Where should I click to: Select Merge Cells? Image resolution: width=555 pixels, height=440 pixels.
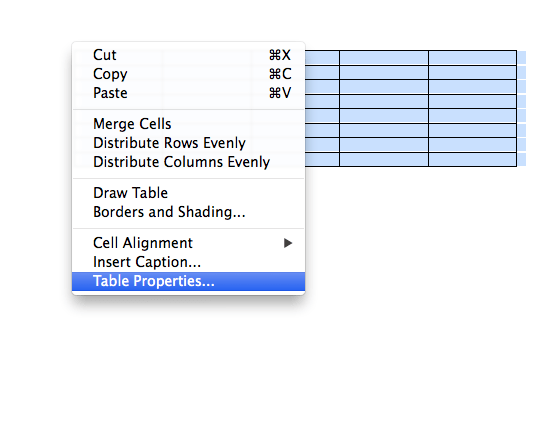[x=188, y=124]
